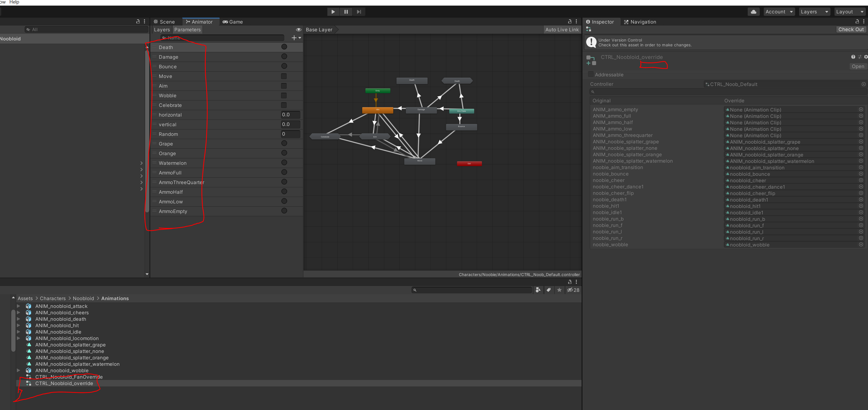
Task: Toggle the Addressable checkbox
Action: point(591,74)
